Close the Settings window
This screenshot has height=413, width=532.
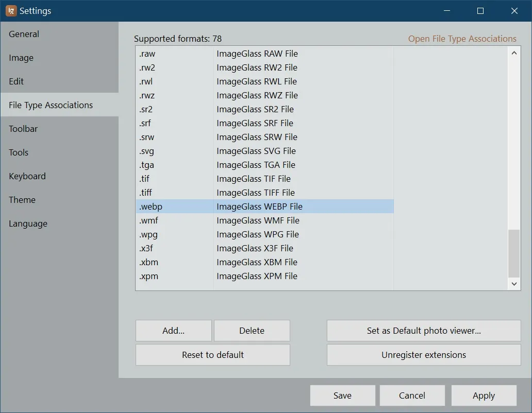tap(514, 11)
